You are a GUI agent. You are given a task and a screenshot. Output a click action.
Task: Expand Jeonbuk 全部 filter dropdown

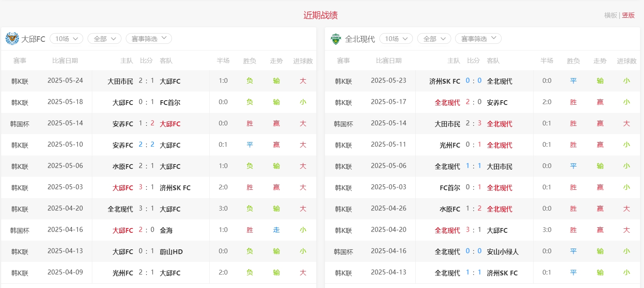434,39
